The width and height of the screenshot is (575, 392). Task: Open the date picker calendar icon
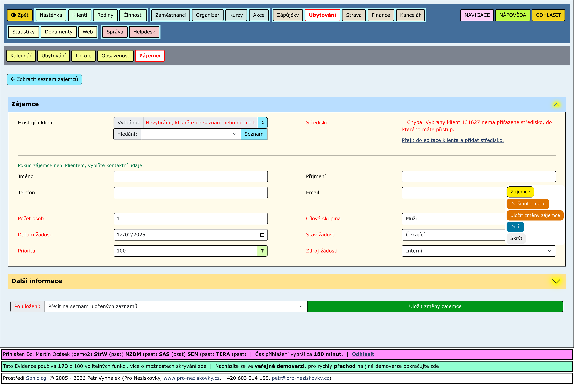click(262, 235)
